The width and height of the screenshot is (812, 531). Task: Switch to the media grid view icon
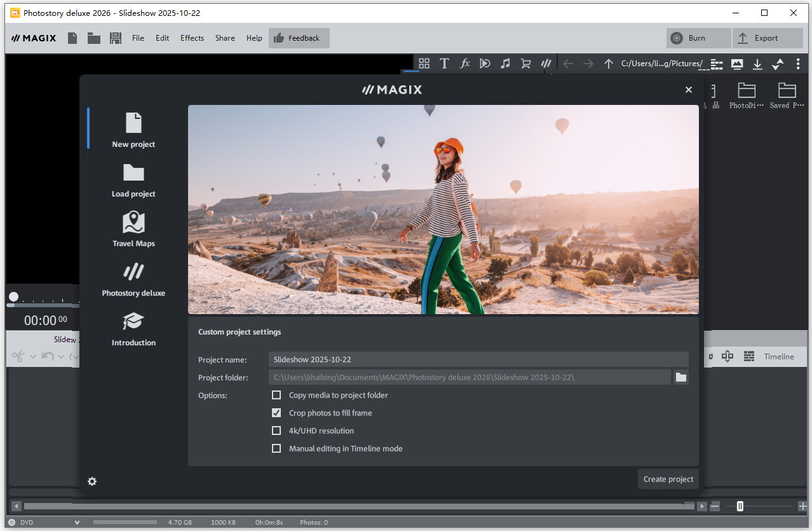pos(424,63)
